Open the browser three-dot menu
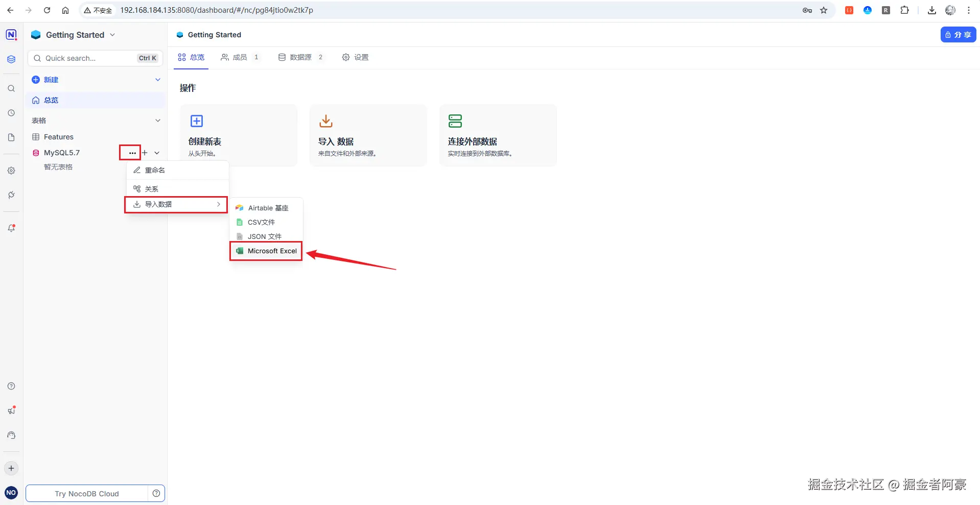980x505 pixels. pyautogui.click(x=969, y=10)
